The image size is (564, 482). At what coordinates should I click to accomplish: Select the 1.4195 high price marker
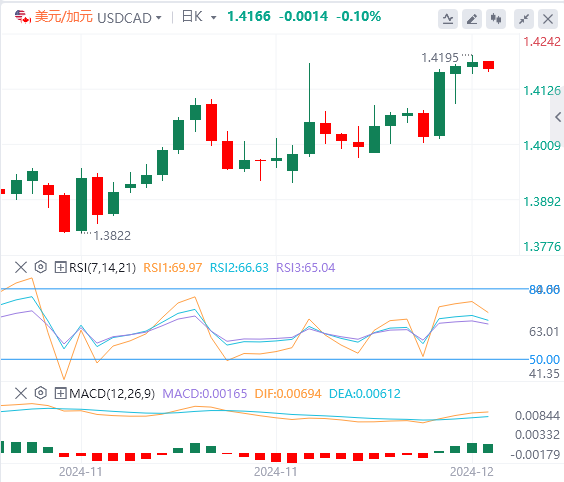pos(440,58)
